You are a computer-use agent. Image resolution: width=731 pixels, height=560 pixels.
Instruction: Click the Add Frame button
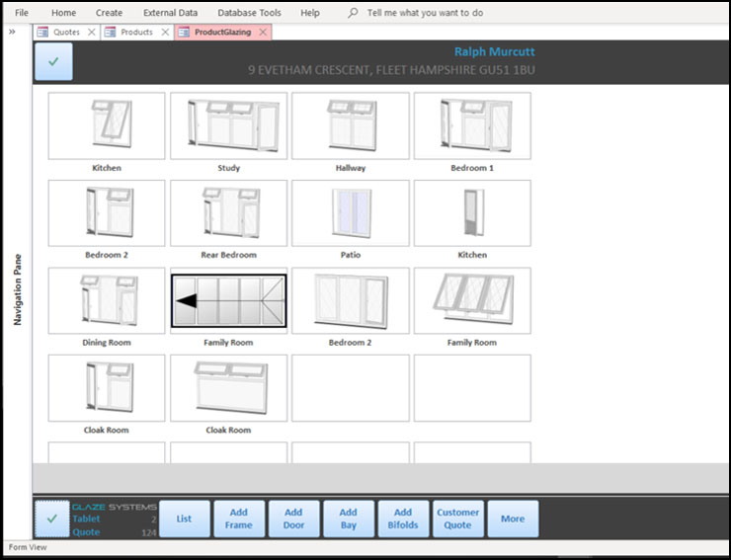click(238, 519)
